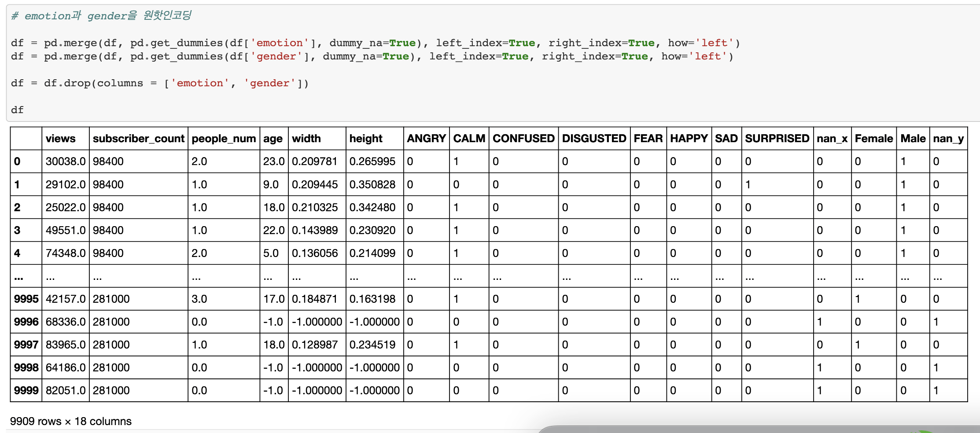
Task: Click age value 17.0
Action: click(x=274, y=299)
